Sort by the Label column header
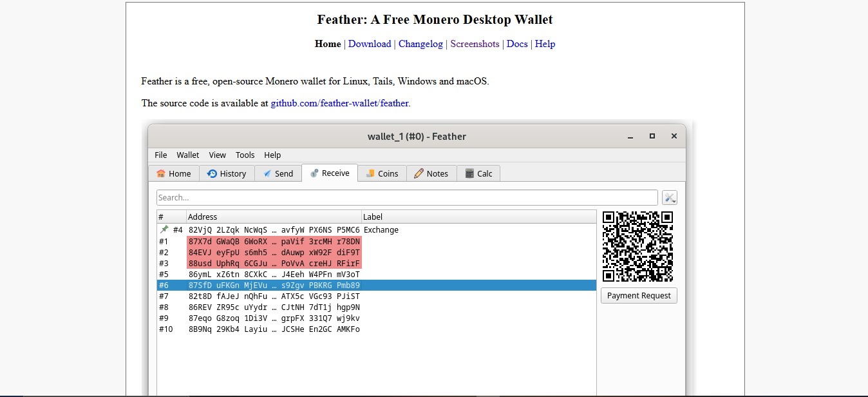 point(479,217)
